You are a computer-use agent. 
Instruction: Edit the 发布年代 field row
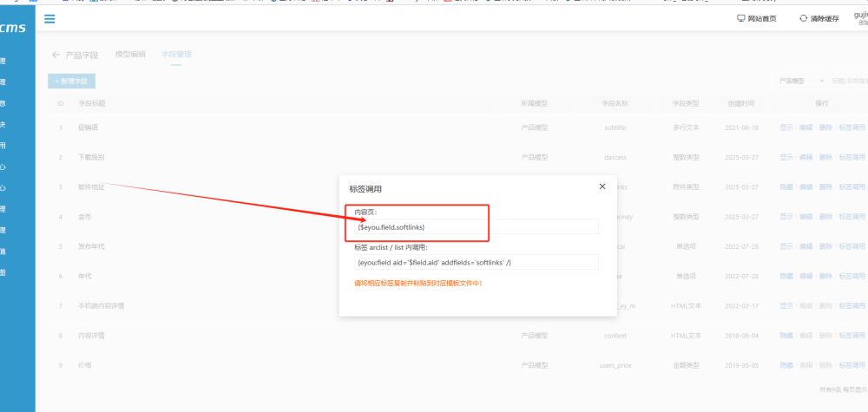click(806, 246)
